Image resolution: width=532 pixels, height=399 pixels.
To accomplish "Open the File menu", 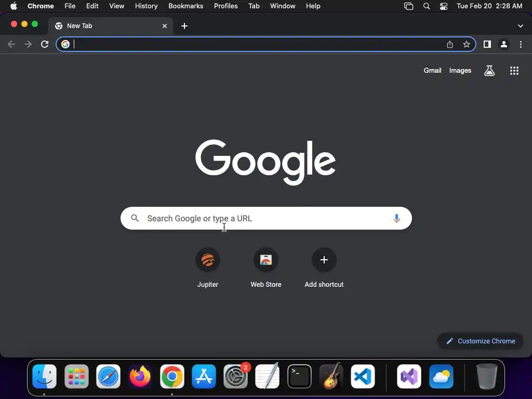I will point(70,6).
